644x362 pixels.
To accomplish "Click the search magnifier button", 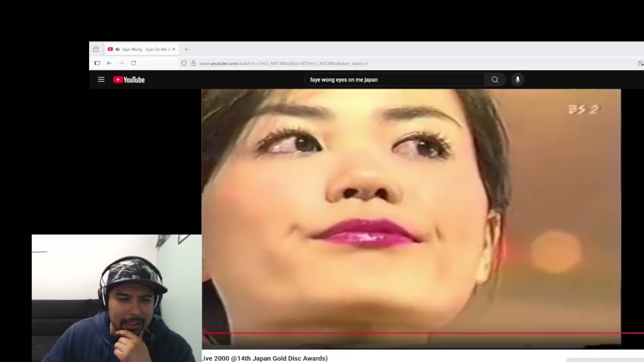I will click(x=495, y=79).
